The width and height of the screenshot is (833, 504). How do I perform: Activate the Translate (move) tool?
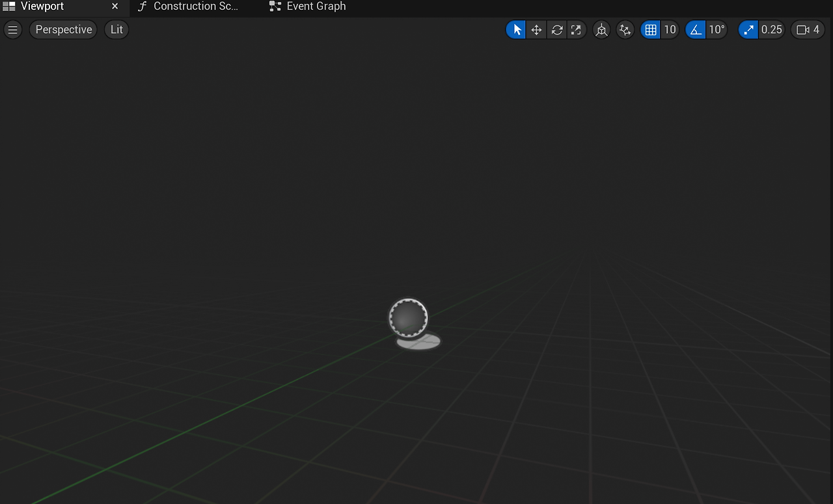(x=536, y=29)
